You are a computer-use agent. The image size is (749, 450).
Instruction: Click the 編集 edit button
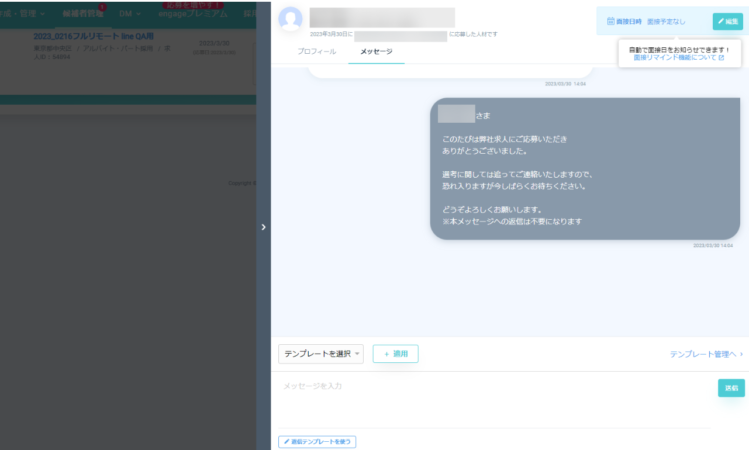[x=727, y=21]
